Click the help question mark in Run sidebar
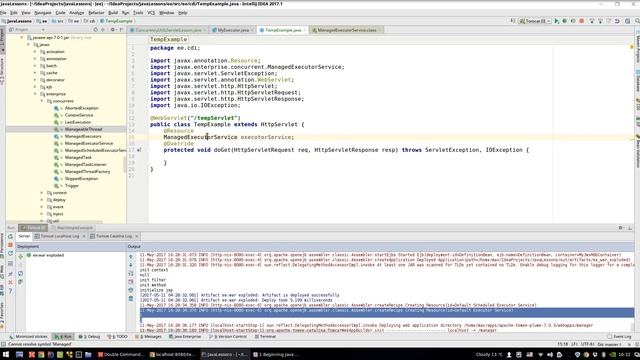 11,291
